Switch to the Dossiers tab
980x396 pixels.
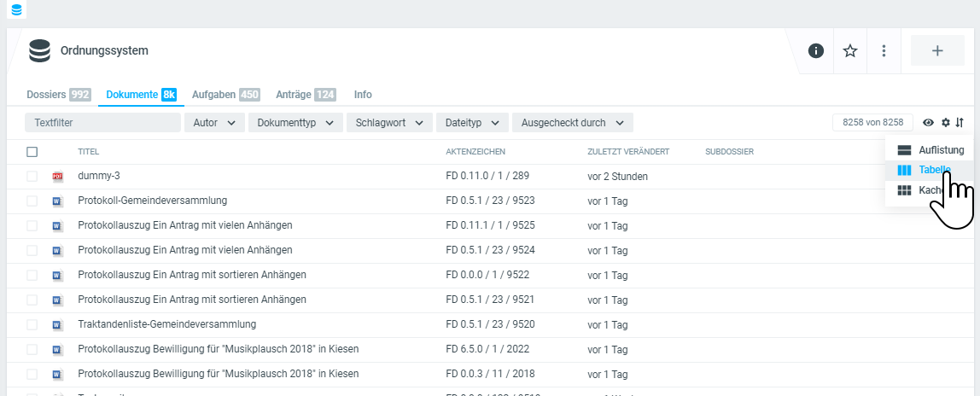tap(58, 95)
